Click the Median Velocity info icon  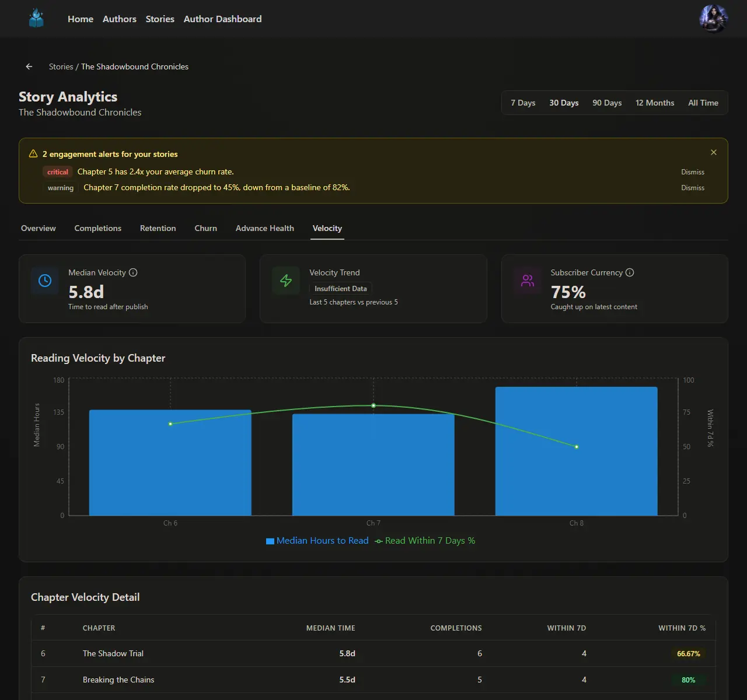click(x=133, y=272)
